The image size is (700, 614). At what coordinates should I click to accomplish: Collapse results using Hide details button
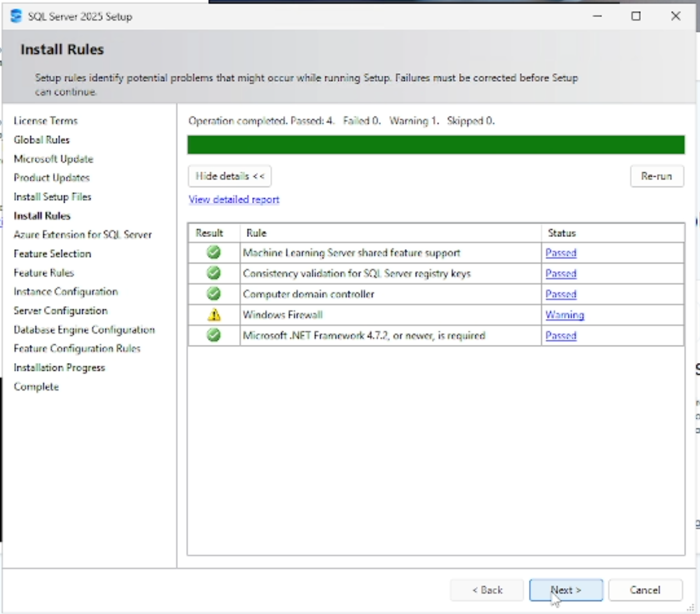229,176
